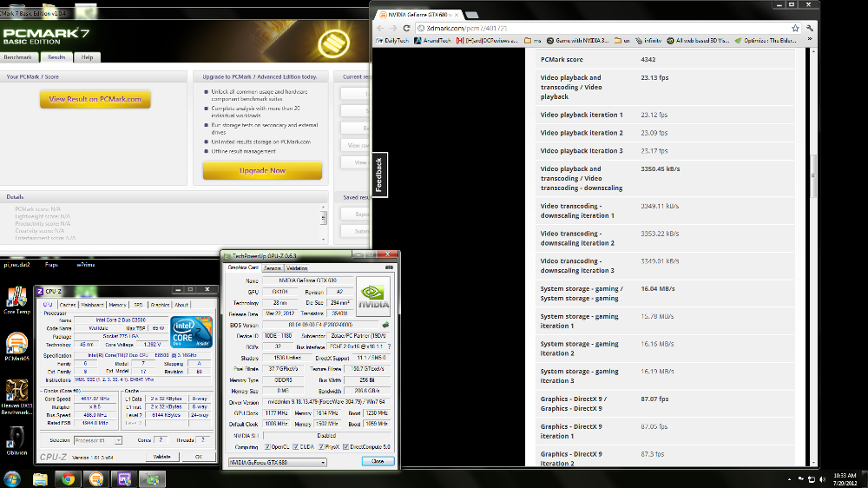Toggle the PhysX checkbox in GPU-Z
The height and width of the screenshot is (488, 868).
321,446
